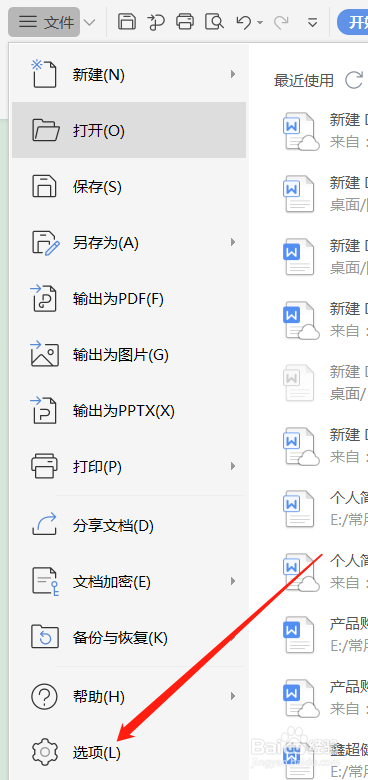Click the key document icon beside 文档加密(E)
368x780 pixels.
click(45, 581)
